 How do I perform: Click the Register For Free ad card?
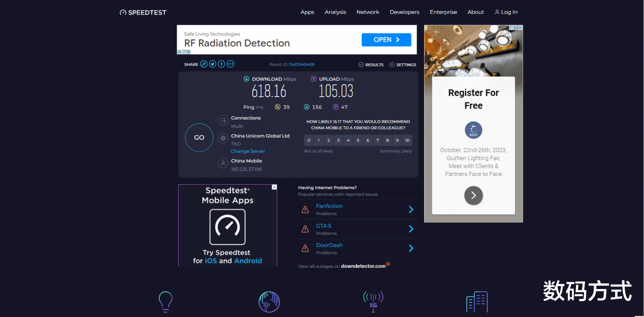click(473, 146)
